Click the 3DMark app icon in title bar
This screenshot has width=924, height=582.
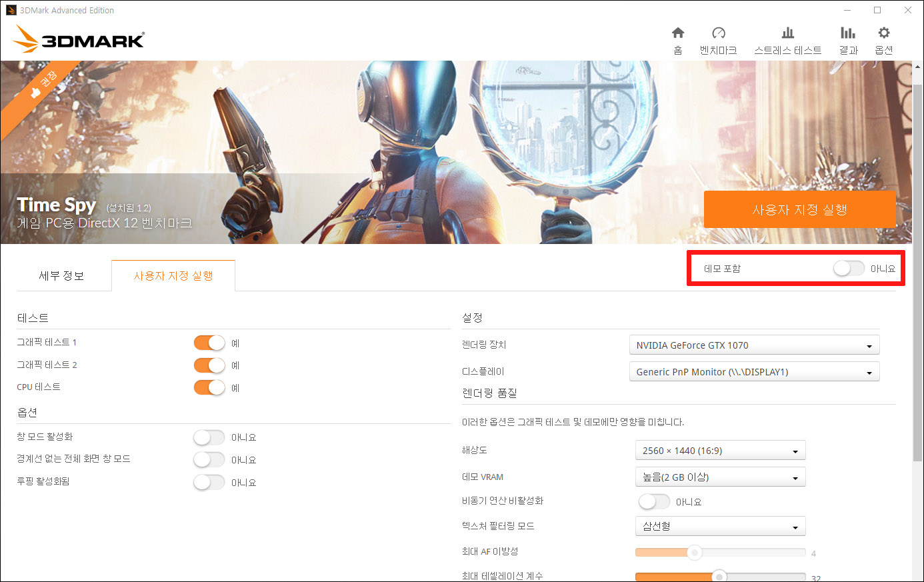coord(11,10)
